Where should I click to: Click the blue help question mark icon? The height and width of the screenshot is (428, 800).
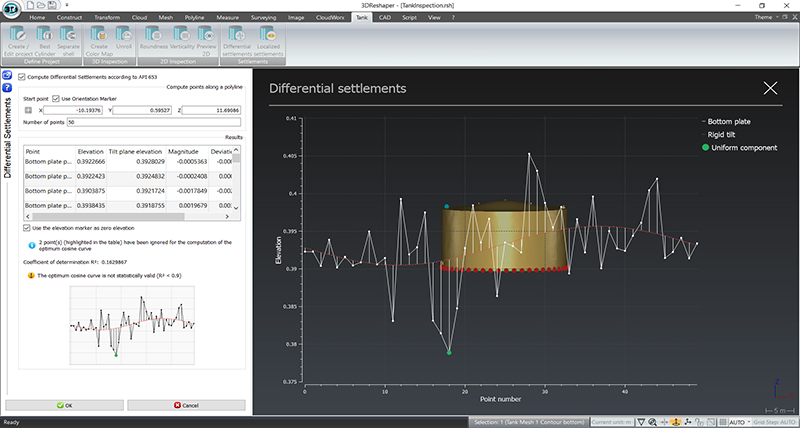6,86
